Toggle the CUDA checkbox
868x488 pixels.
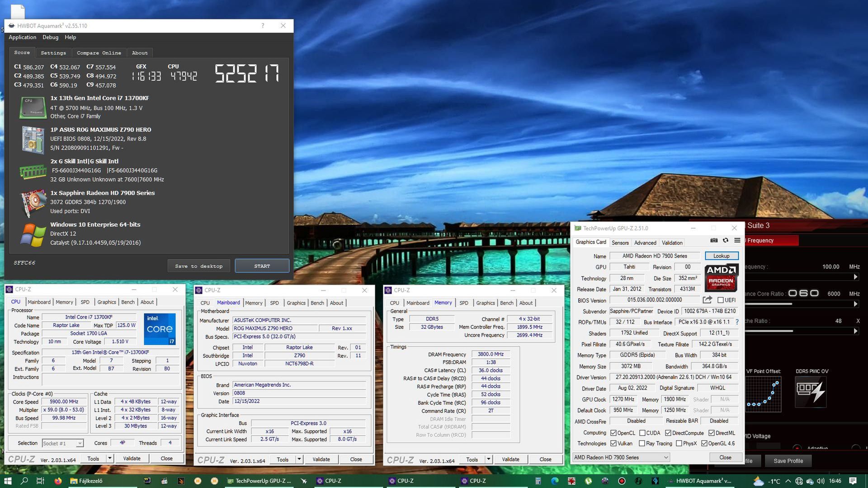point(642,433)
